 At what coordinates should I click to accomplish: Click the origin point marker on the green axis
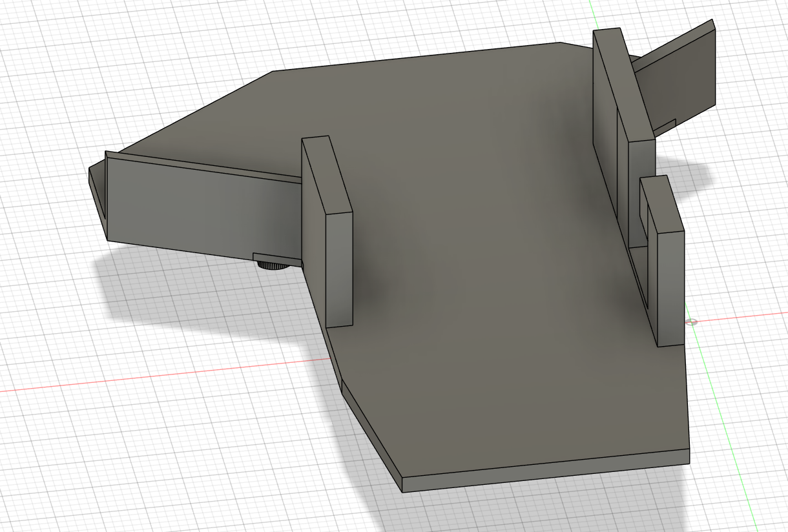click(691, 321)
